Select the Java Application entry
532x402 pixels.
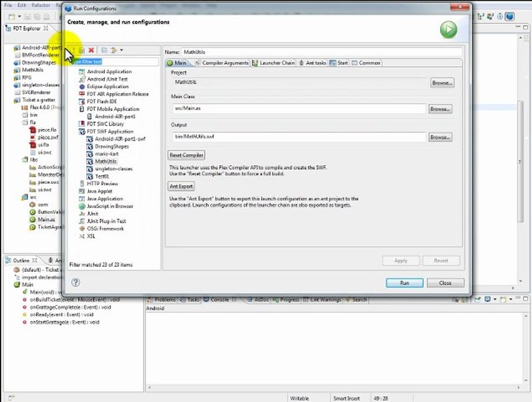[105, 199]
